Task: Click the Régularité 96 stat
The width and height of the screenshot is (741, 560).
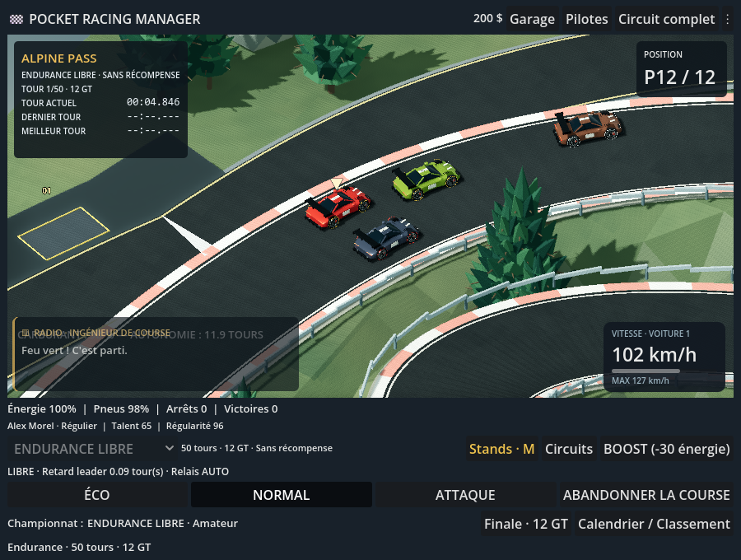Action: 194,426
